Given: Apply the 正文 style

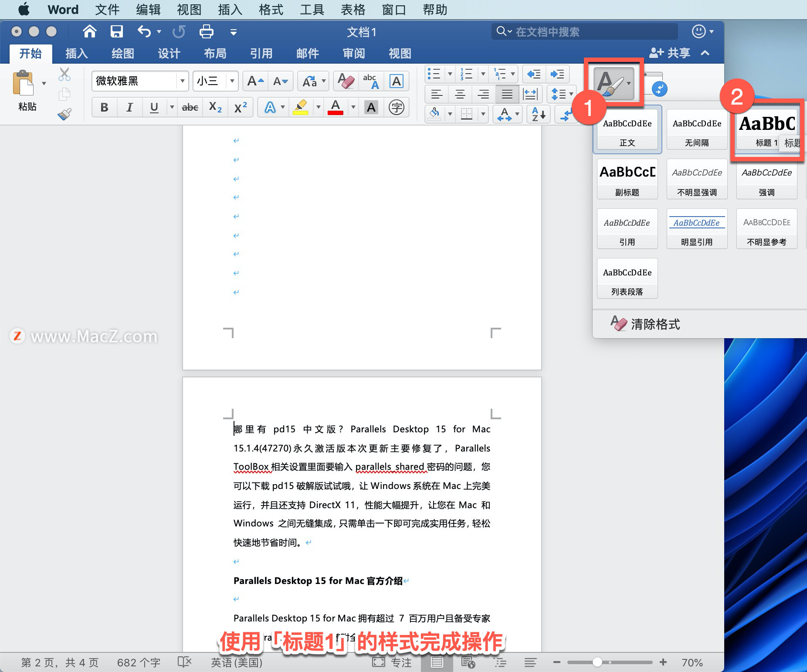Looking at the screenshot, I should click(x=627, y=129).
